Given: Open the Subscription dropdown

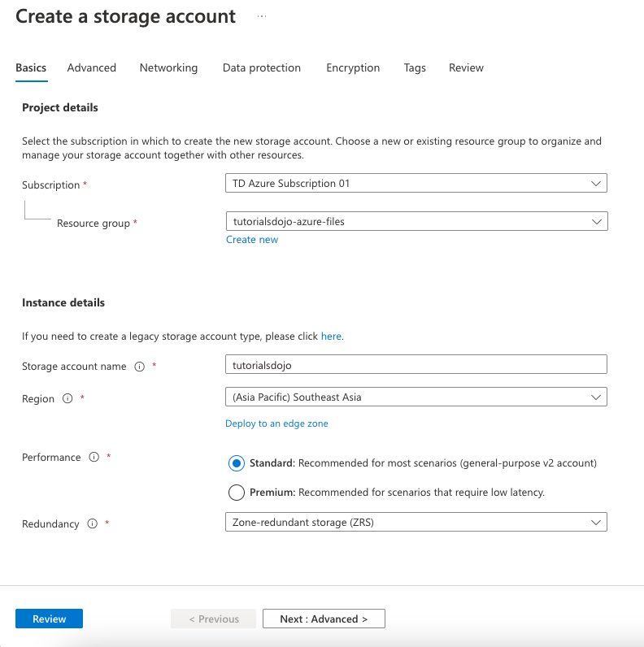Looking at the screenshot, I should 416,184.
